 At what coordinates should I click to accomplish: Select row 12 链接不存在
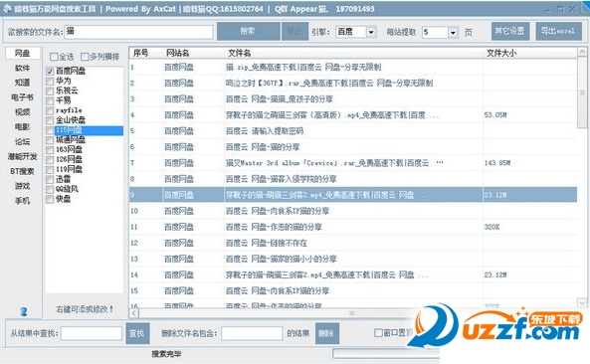(353, 243)
